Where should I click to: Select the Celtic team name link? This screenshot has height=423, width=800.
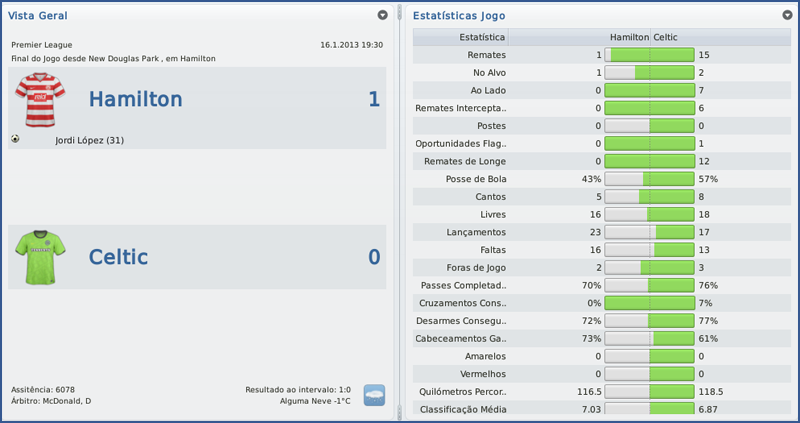pos(118,257)
